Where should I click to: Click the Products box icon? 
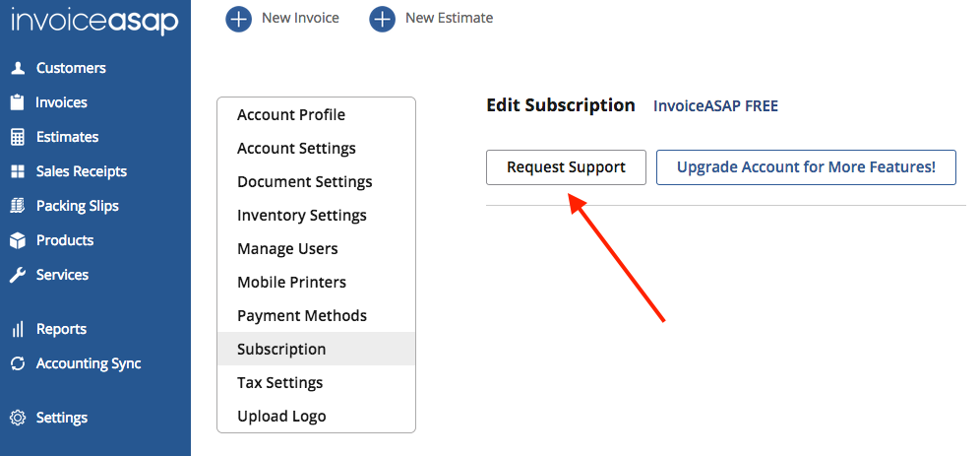[17, 240]
